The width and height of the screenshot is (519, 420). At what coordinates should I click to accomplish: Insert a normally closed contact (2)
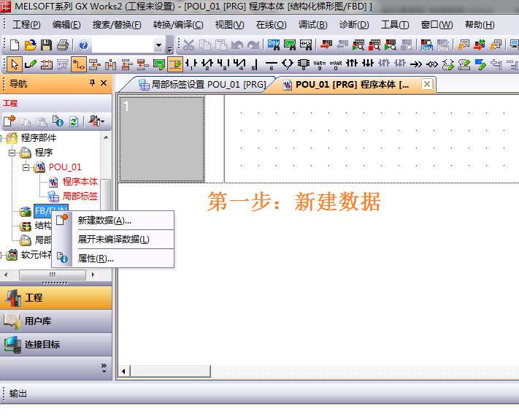pos(207,64)
